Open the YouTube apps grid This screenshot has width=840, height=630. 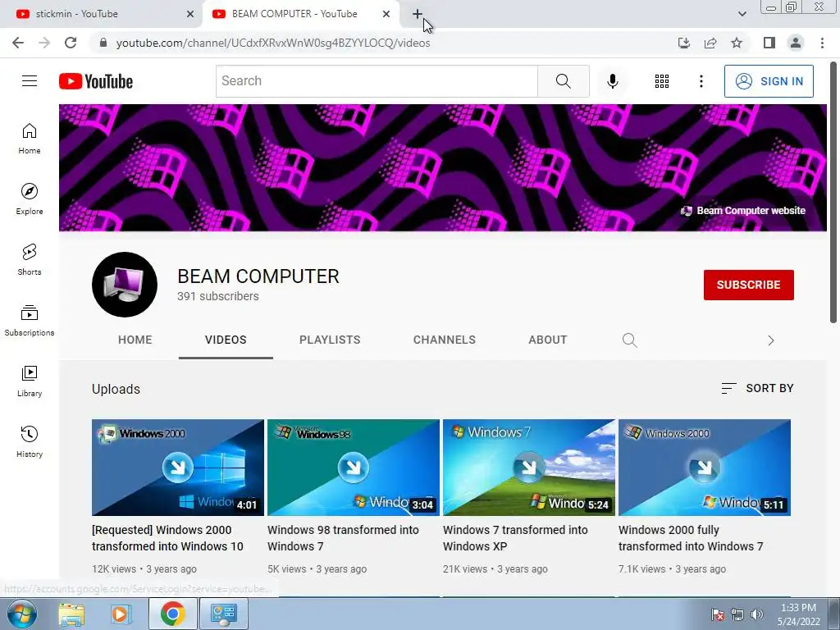click(662, 81)
